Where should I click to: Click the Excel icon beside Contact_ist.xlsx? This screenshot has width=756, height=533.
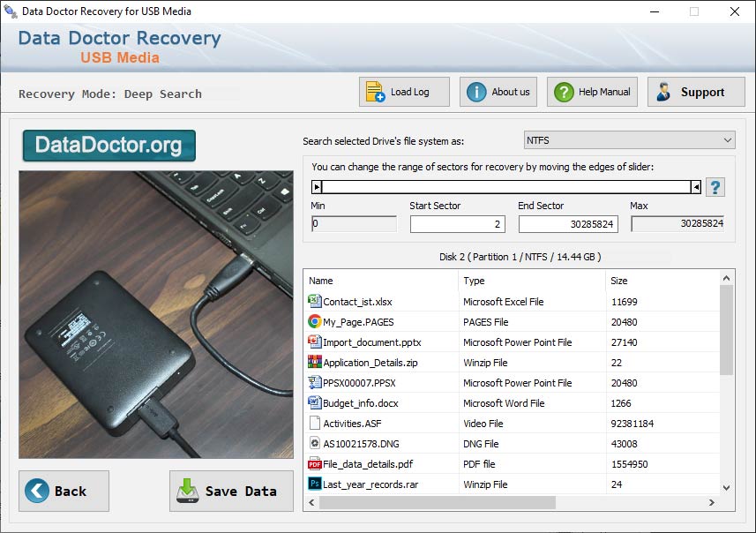point(314,302)
